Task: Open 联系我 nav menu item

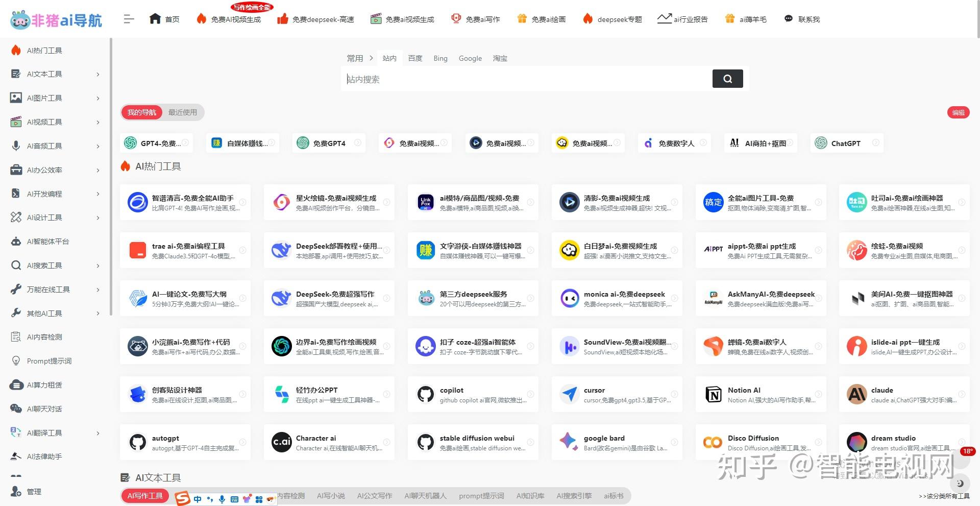Action: coord(802,19)
